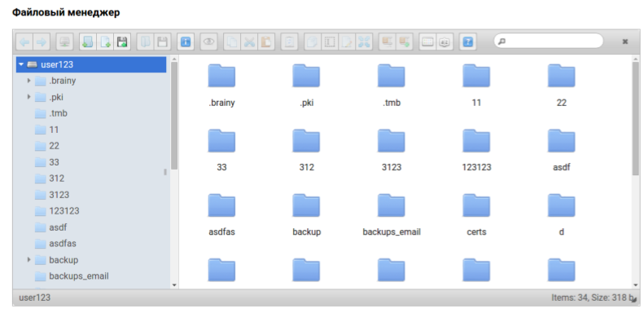Select the 11 folder icon in file pane
Screen dimensions: 644x309
[x=476, y=76]
